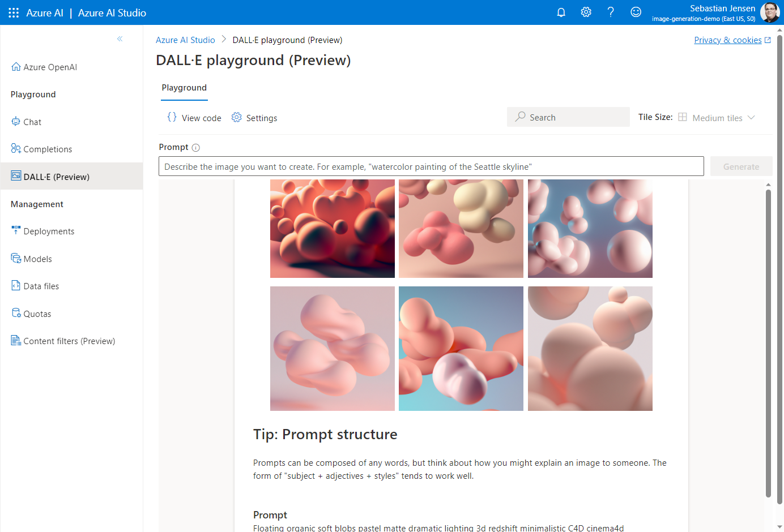
Task: Collapse the left navigation pane
Action: pyautogui.click(x=120, y=39)
